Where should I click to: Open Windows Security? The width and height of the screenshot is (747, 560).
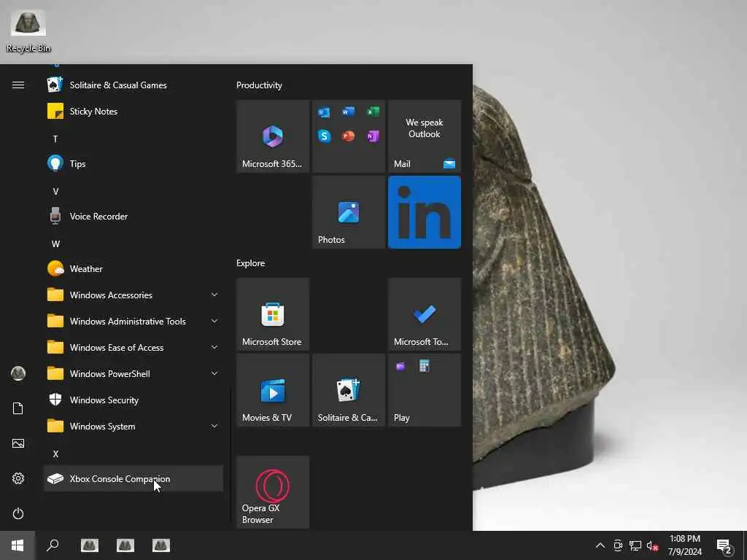133,400
